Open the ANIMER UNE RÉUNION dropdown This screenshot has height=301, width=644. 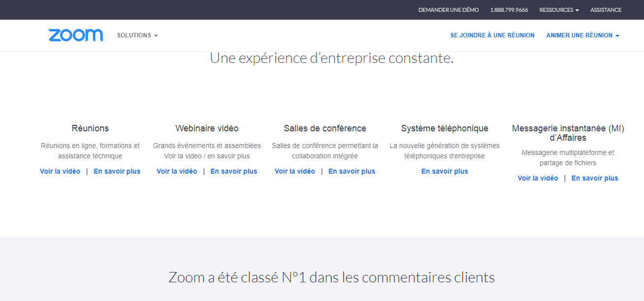pyautogui.click(x=583, y=35)
